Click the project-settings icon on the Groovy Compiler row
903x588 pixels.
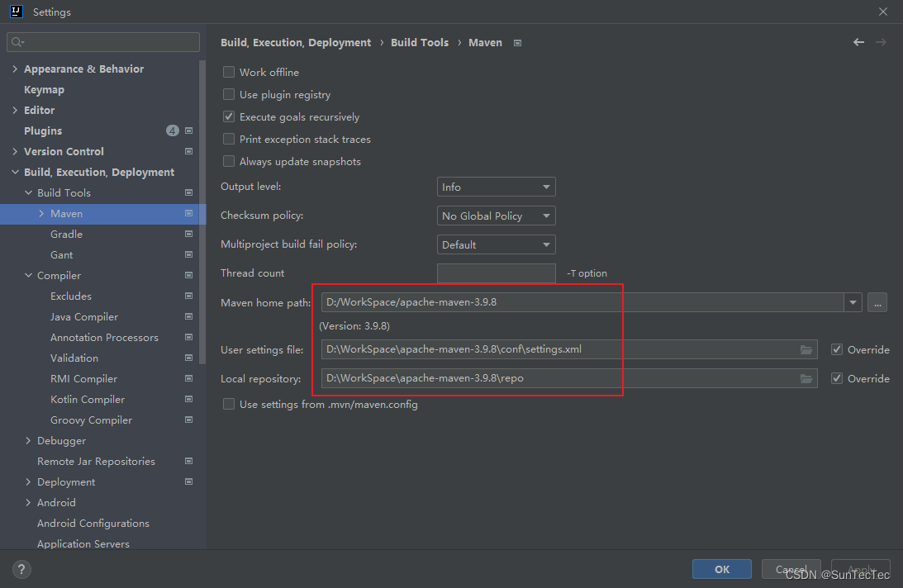pyautogui.click(x=188, y=420)
